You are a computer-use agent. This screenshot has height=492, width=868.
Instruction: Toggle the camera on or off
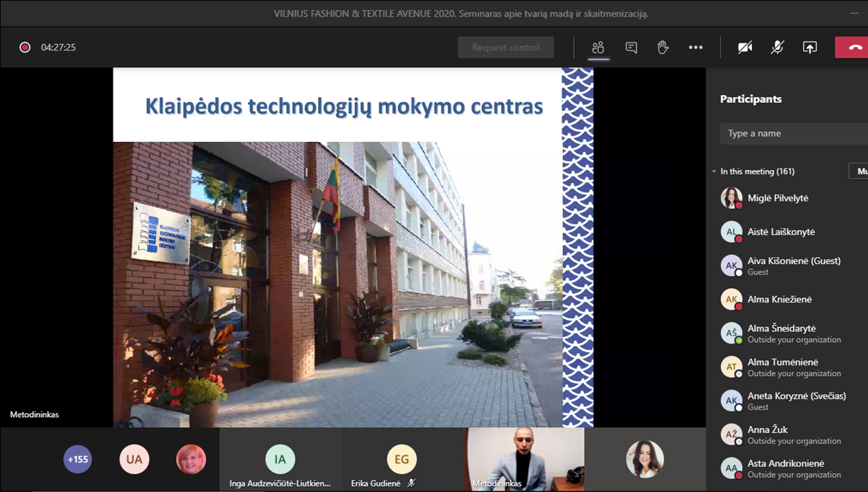[745, 48]
